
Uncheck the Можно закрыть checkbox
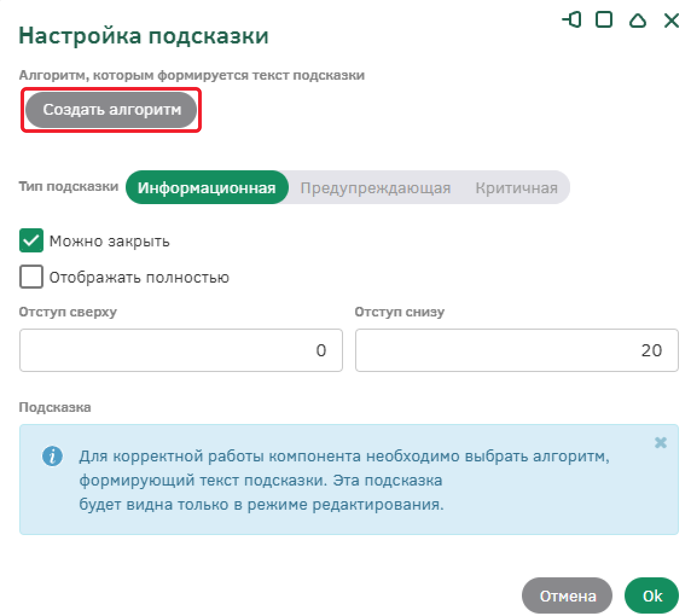(31, 241)
